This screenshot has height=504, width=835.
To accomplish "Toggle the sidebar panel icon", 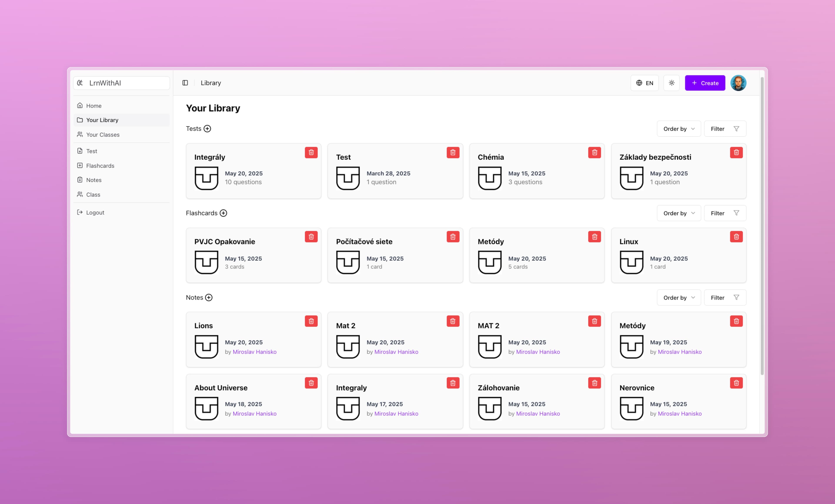I will (185, 83).
